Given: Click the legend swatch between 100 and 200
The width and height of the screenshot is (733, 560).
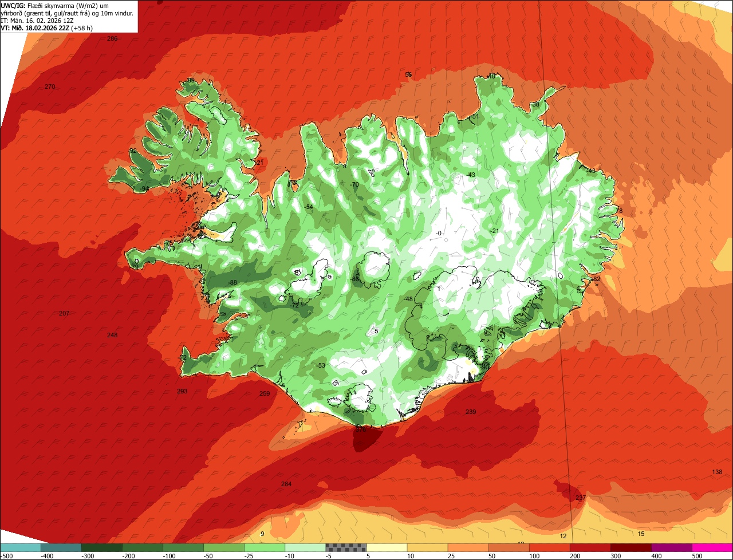Looking at the screenshot, I should tap(549, 547).
